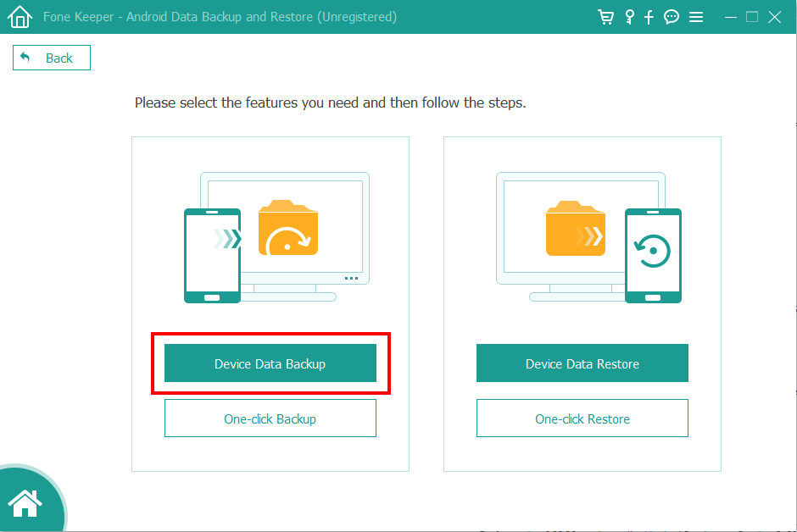Viewport: 797px width, 532px height.
Task: Choose One-click Restore
Action: pyautogui.click(x=582, y=418)
